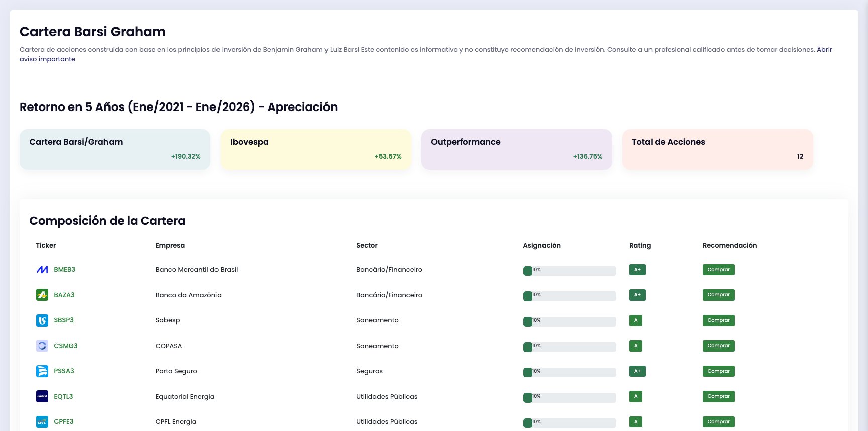Click the Empresa column header

(170, 245)
